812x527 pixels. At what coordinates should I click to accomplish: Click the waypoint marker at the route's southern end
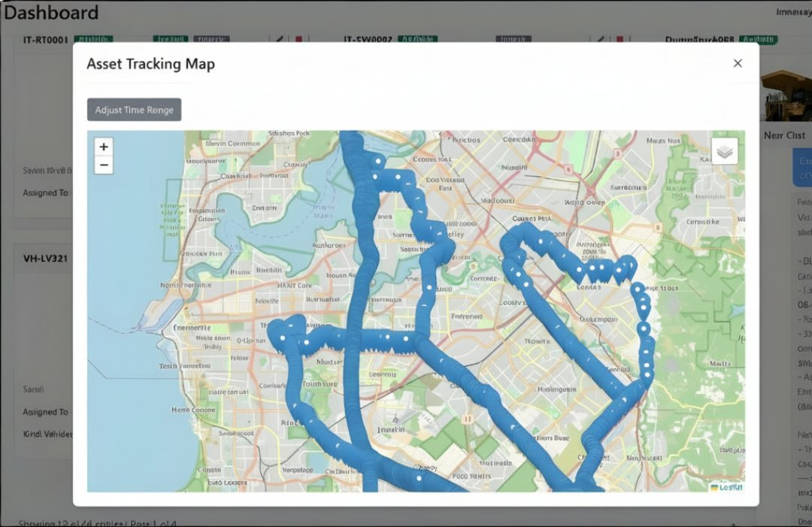pos(418,476)
